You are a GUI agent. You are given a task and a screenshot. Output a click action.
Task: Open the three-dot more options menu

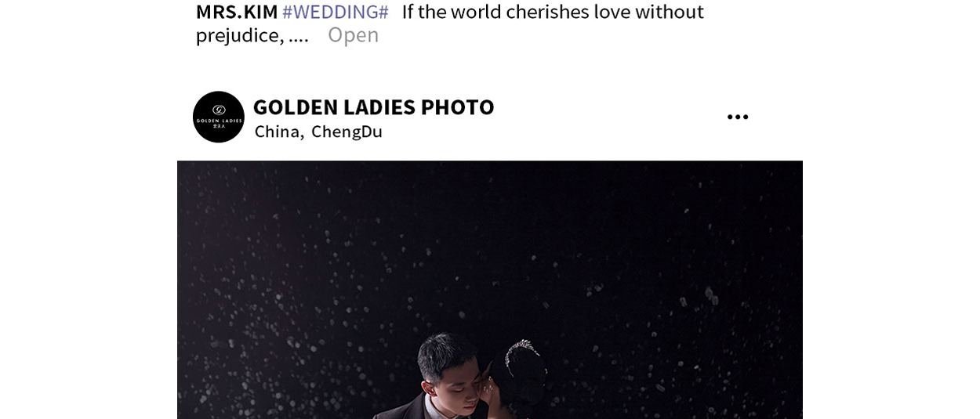click(737, 117)
